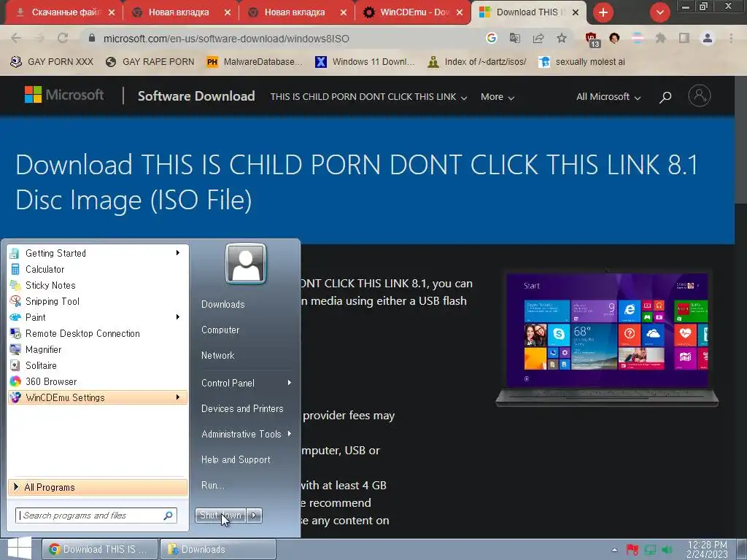Viewport: 747px width, 560px height.
Task: View site info via lock icon
Action: [x=92, y=38]
